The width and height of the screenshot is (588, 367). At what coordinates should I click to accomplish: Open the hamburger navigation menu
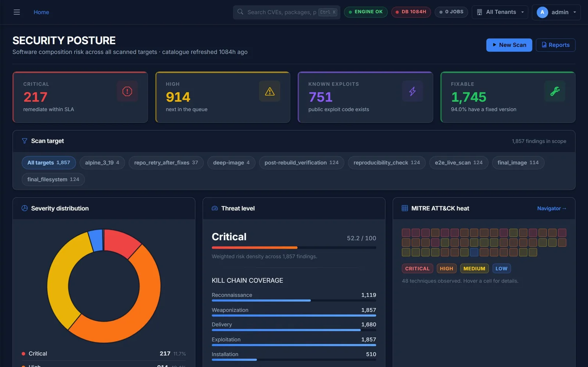(x=17, y=12)
